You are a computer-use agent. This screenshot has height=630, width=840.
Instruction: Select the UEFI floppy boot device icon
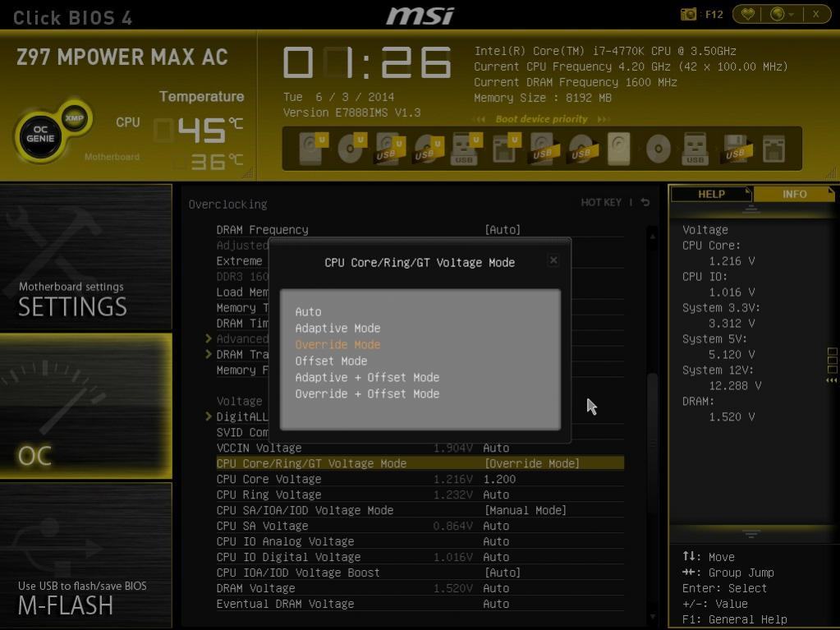[505, 148]
